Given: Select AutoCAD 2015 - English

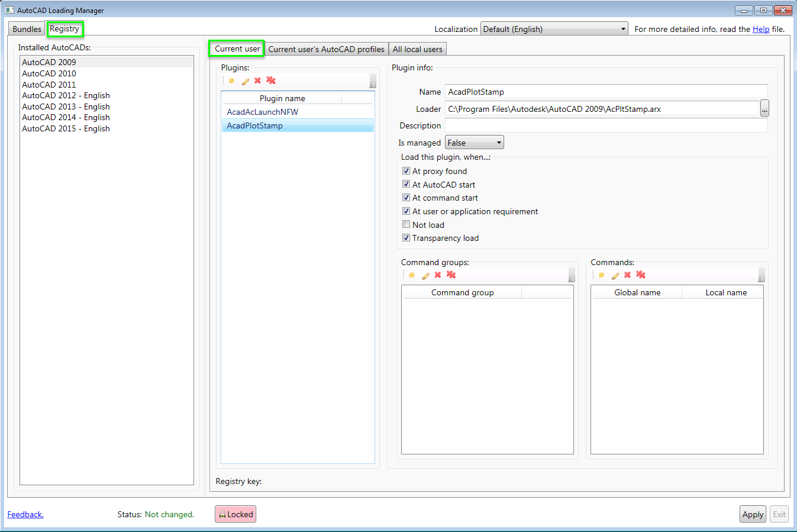Looking at the screenshot, I should pos(107,128).
